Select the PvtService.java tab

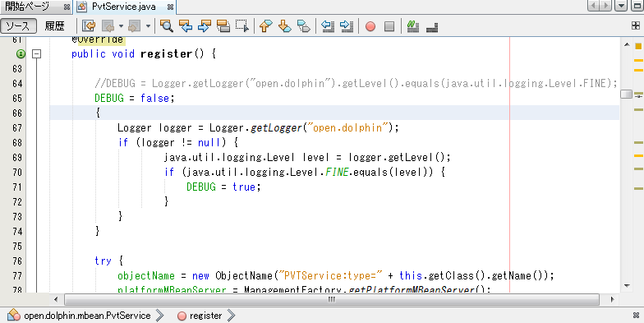click(123, 7)
